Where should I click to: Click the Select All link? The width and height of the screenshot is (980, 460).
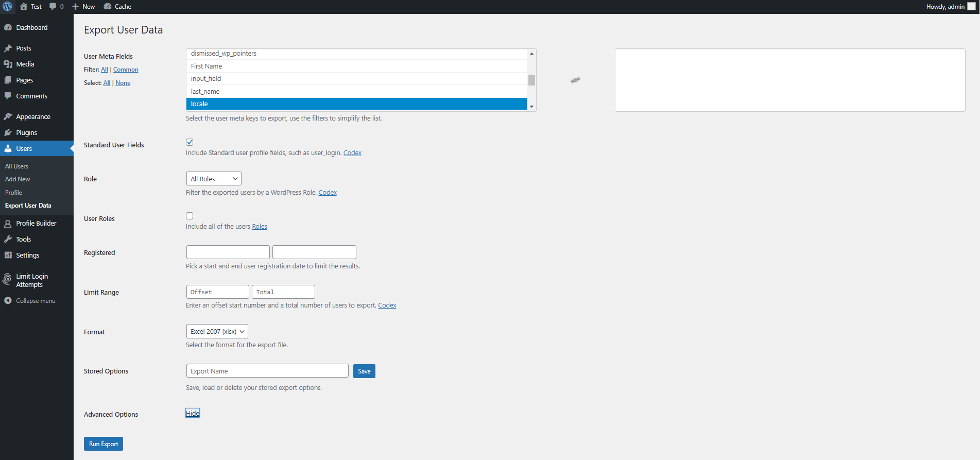coord(107,83)
